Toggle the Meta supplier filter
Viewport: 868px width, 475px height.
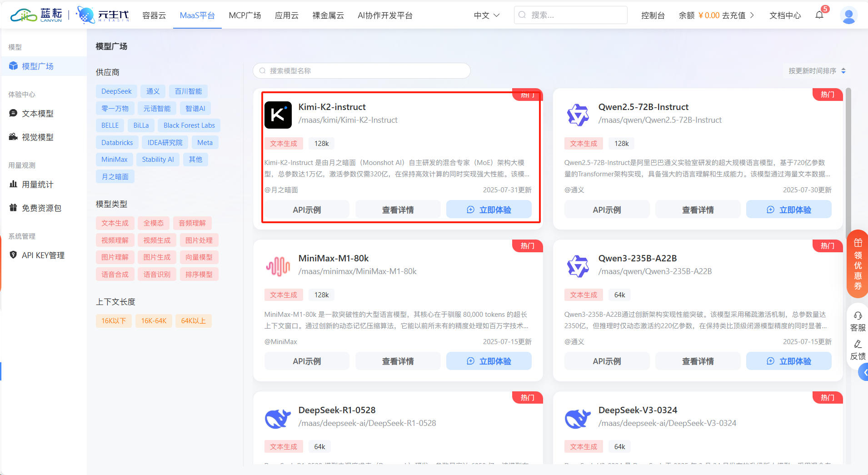[x=205, y=143]
